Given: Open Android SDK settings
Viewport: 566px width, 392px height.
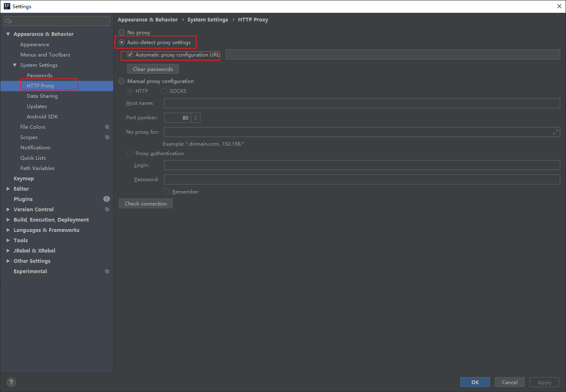Looking at the screenshot, I should click(x=42, y=117).
